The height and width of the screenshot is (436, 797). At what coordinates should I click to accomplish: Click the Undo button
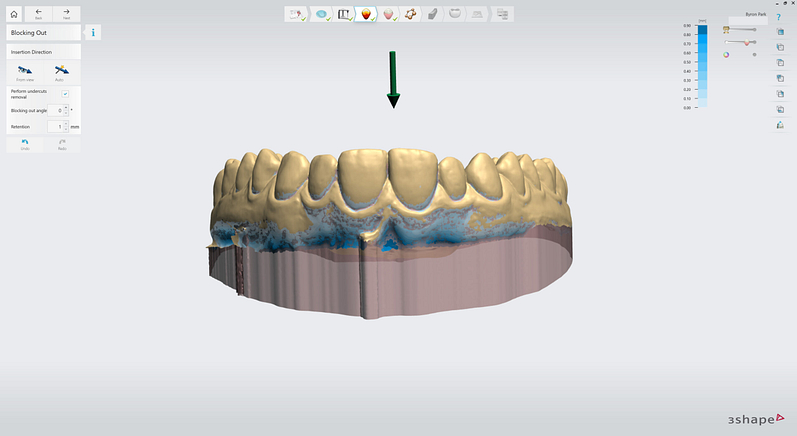24,143
